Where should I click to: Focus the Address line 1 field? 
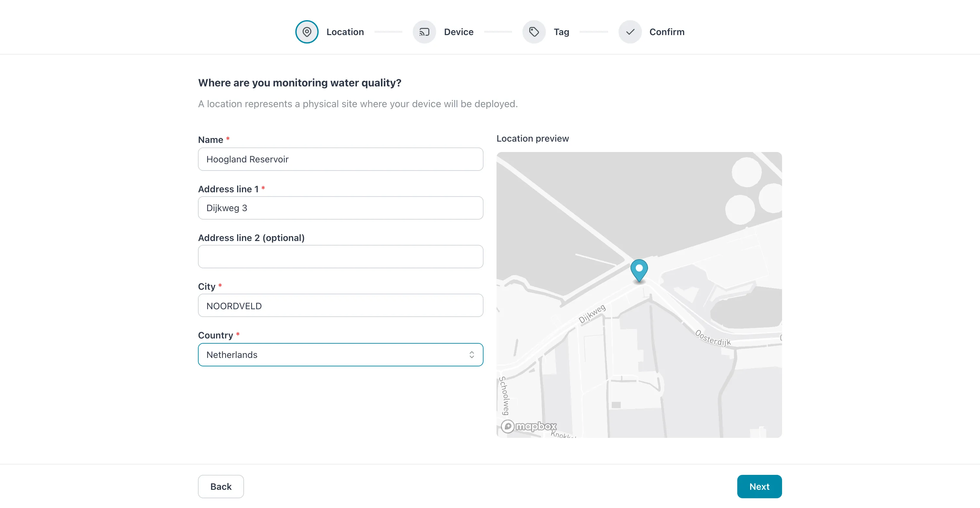(340, 208)
